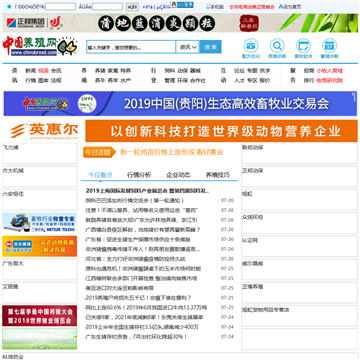Open the 报价 navigation link
Viewport: 360px width, 360px height.
pyautogui.click(x=265, y=80)
